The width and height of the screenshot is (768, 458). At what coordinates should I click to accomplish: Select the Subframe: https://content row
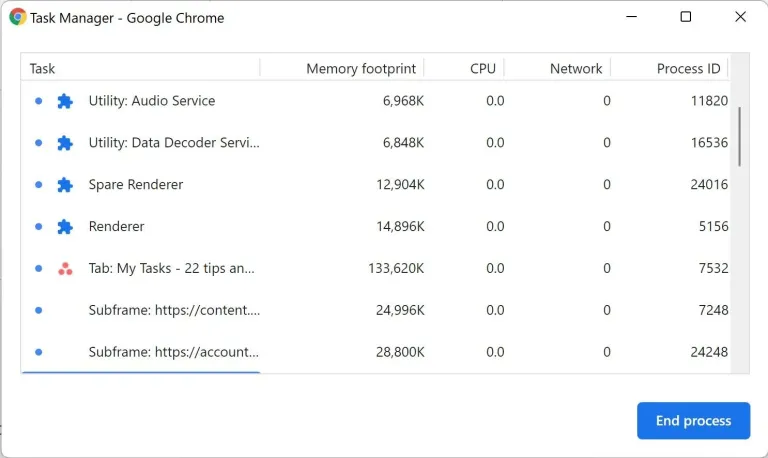click(173, 310)
